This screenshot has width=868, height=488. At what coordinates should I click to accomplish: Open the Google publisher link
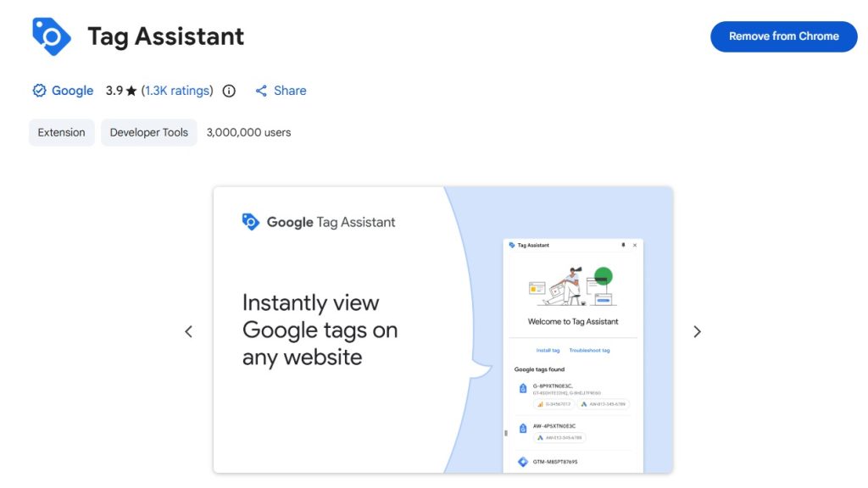72,91
